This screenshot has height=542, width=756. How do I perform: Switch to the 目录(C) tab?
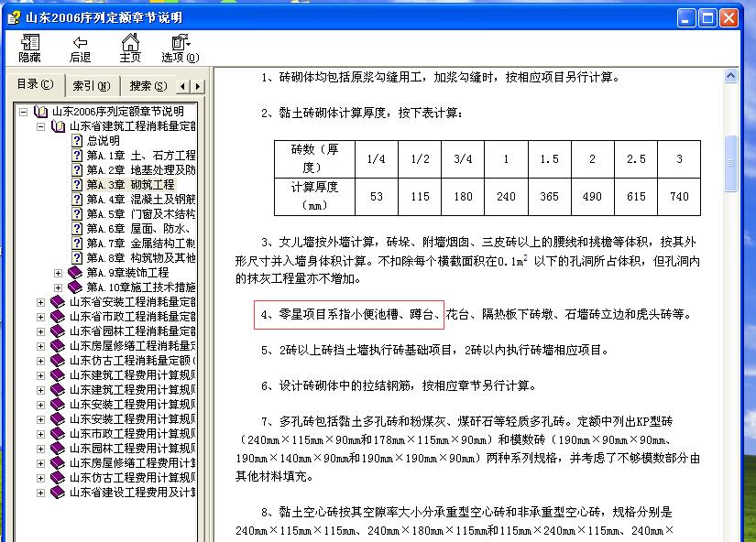click(35, 84)
